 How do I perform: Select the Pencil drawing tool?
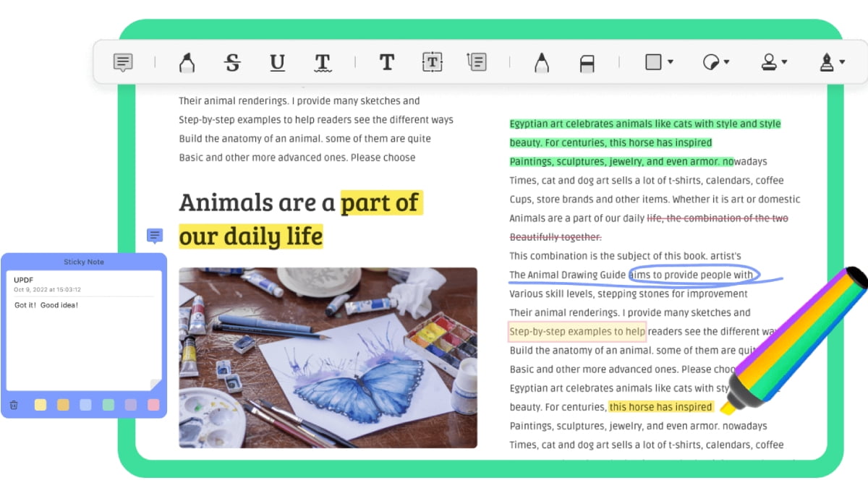click(541, 63)
